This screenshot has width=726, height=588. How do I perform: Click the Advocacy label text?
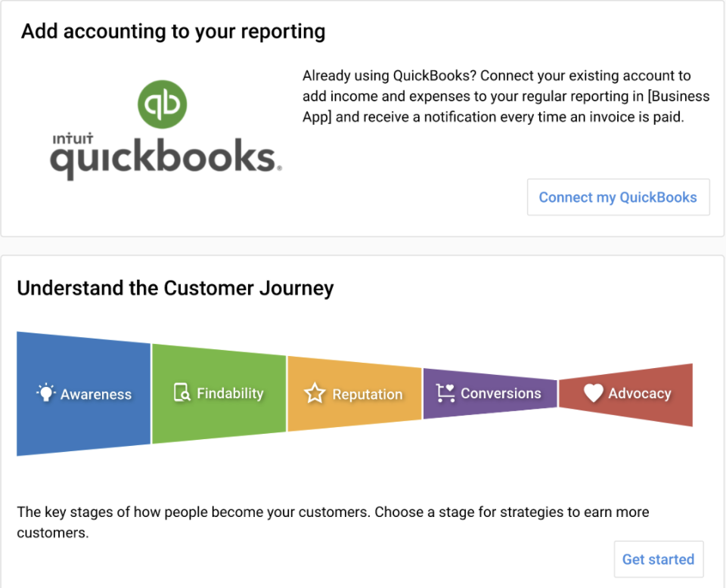(x=640, y=393)
